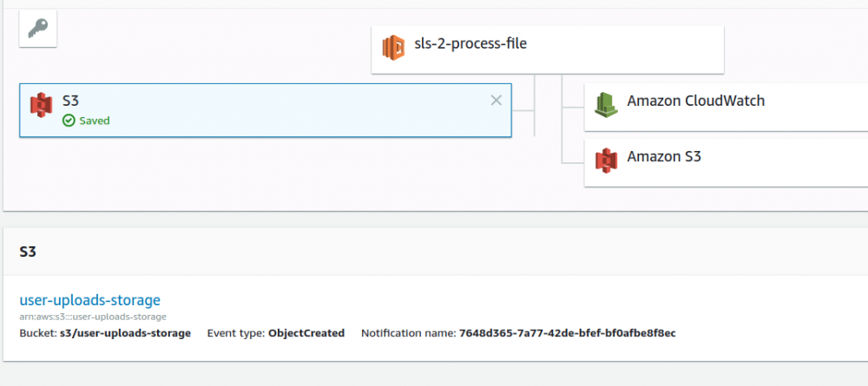Select the sls-2-process-file function name
Image resolution: width=868 pixels, height=386 pixels.
tap(470, 42)
